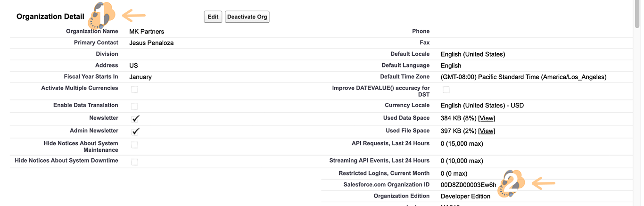644x206 pixels.
Task: Click the orange arrow beside Organization Detail
Action: click(x=134, y=16)
